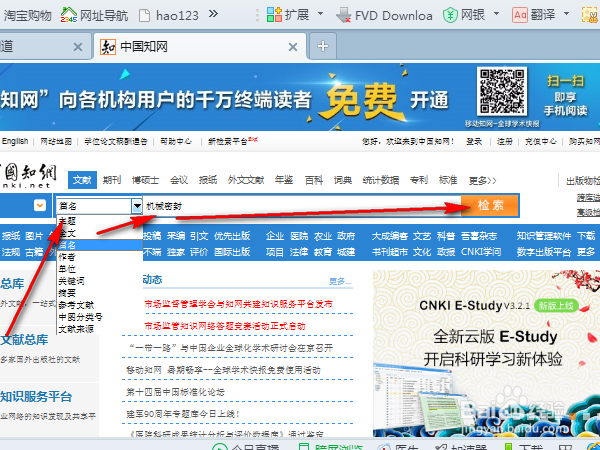Open the 帮助中心 link
Image resolution: width=600 pixels, height=450 pixels.
point(176,142)
